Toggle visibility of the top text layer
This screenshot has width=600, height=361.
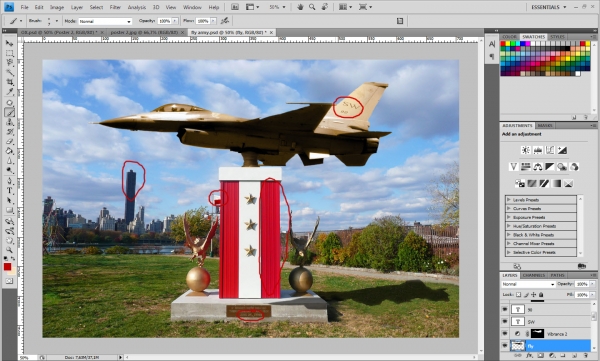click(505, 309)
